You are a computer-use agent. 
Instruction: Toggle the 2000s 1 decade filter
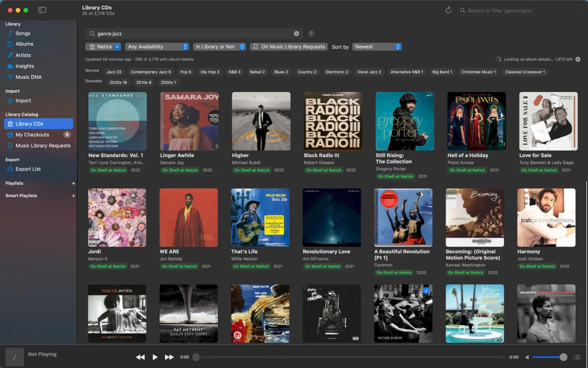pos(168,82)
